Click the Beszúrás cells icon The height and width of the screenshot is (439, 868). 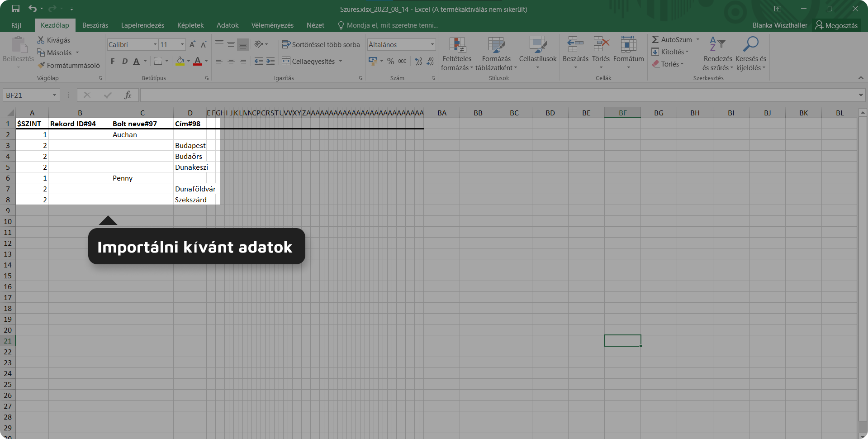point(575,44)
